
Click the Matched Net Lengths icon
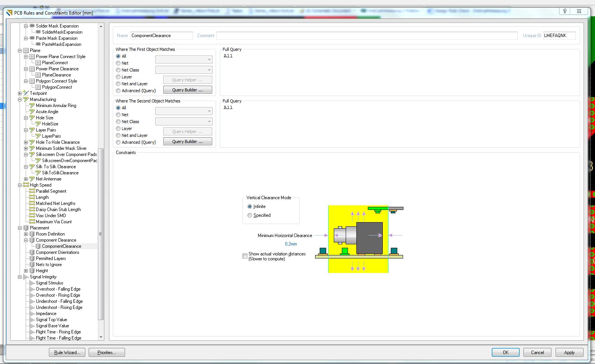click(32, 203)
